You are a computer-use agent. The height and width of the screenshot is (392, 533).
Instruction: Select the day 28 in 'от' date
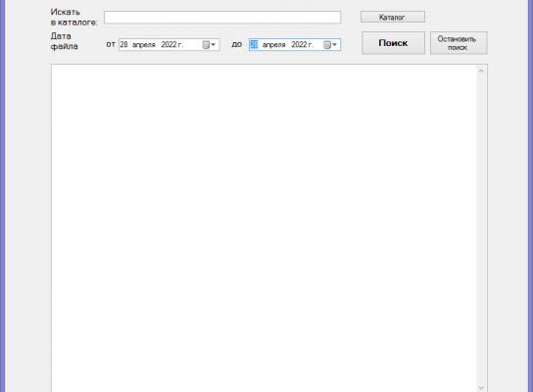point(123,45)
